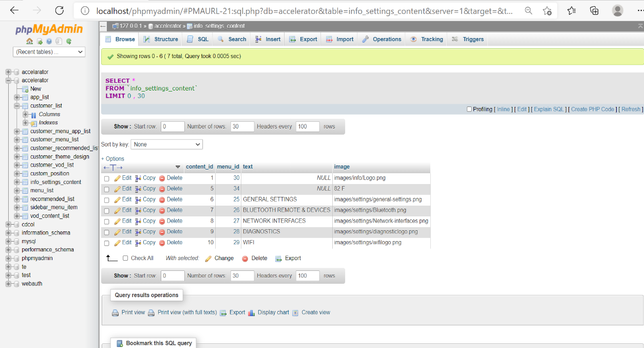Toggle the Profiling checkbox
Viewport: 644px width, 348px height.
point(469,109)
